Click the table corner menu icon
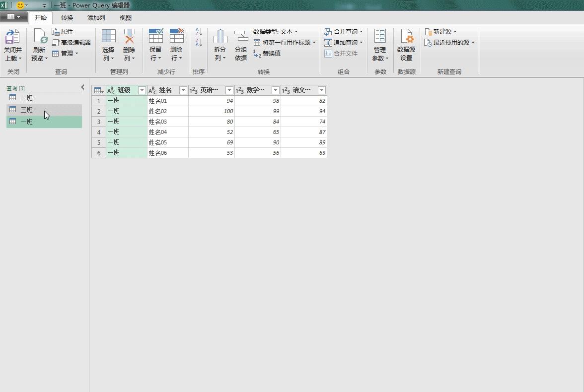 [98, 90]
